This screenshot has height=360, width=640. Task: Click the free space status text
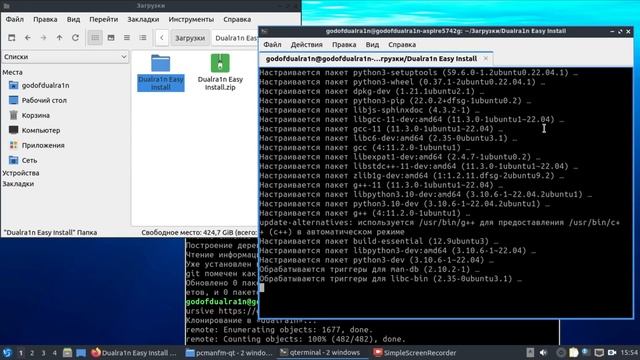pos(199,233)
